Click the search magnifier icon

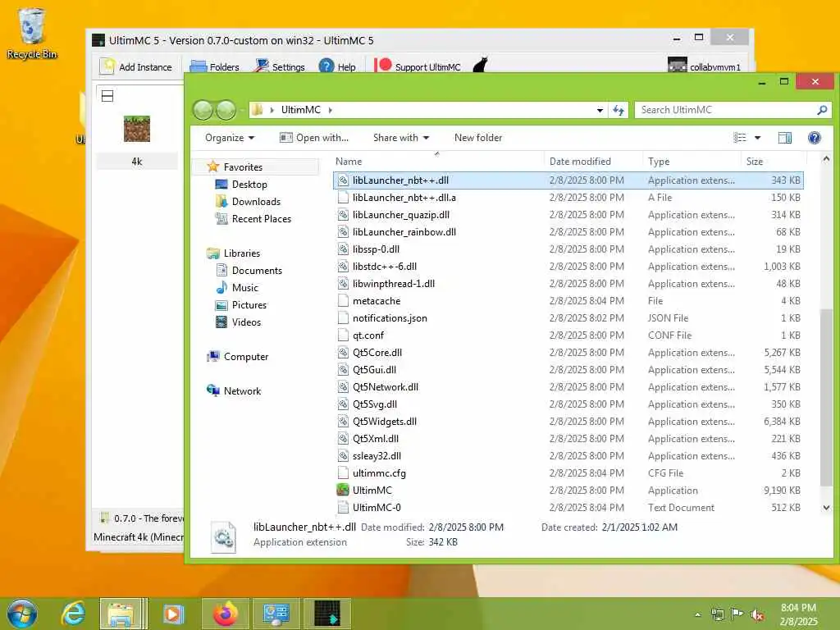[x=822, y=110]
